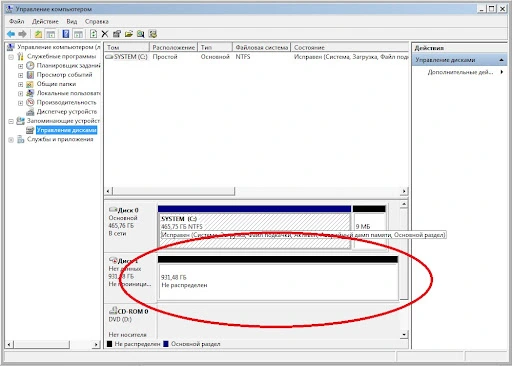Open Дополнительные действия submenu arrow
The height and width of the screenshot is (366, 512).
(x=502, y=72)
